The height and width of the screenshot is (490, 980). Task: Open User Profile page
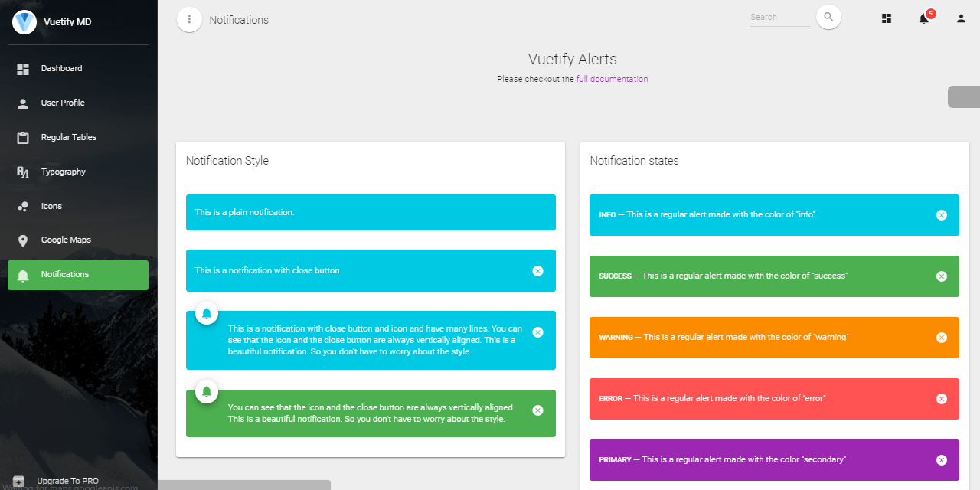click(78, 103)
